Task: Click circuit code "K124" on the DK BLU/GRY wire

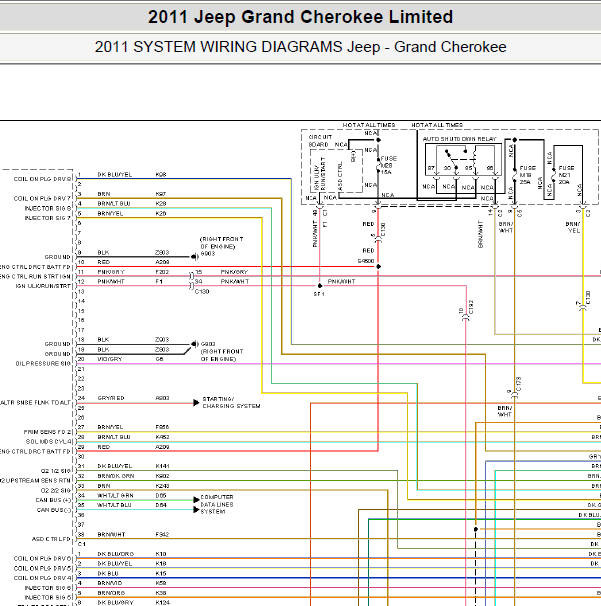Action: [162, 603]
